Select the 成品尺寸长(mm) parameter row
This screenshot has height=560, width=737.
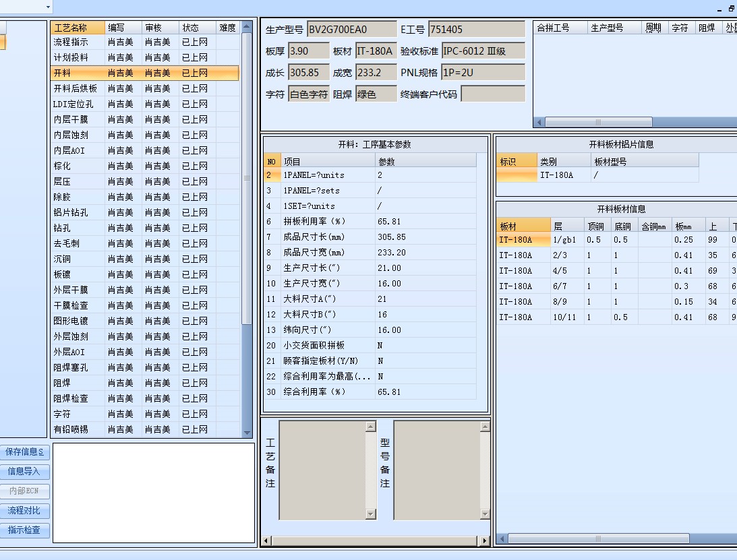(x=370, y=237)
